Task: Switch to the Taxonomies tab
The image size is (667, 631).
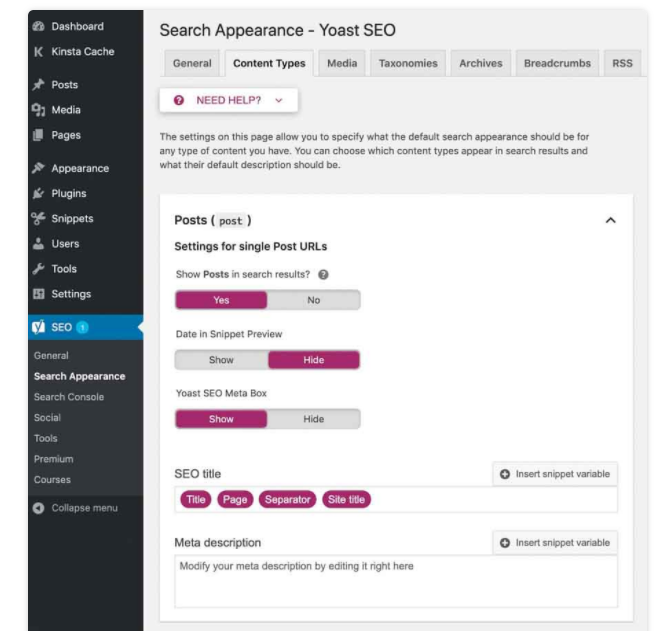Action: click(408, 63)
